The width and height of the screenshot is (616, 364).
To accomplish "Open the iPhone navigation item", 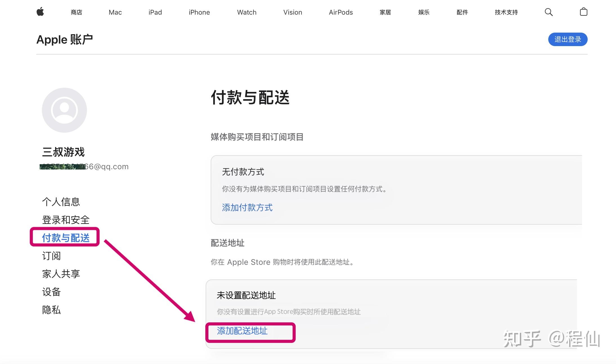I will (x=199, y=12).
